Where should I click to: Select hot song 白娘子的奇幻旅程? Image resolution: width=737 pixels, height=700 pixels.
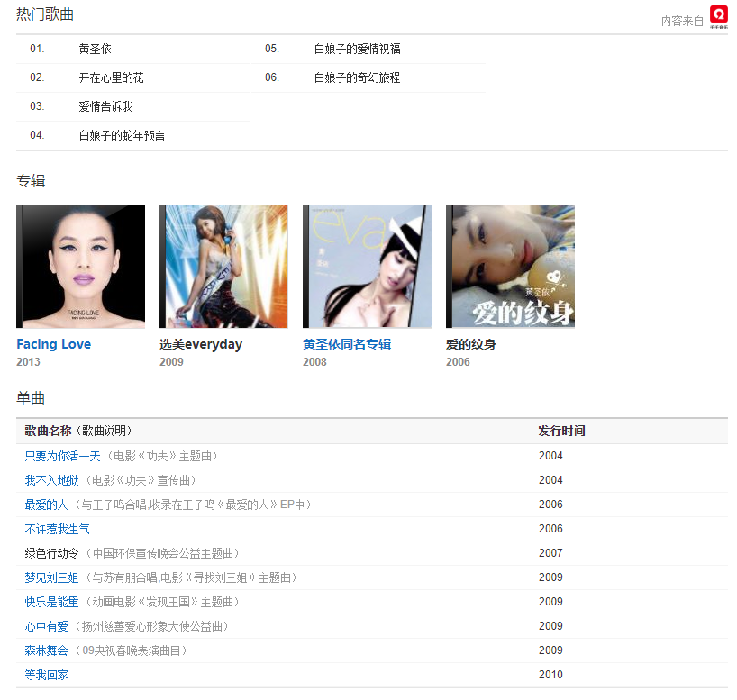(x=357, y=77)
